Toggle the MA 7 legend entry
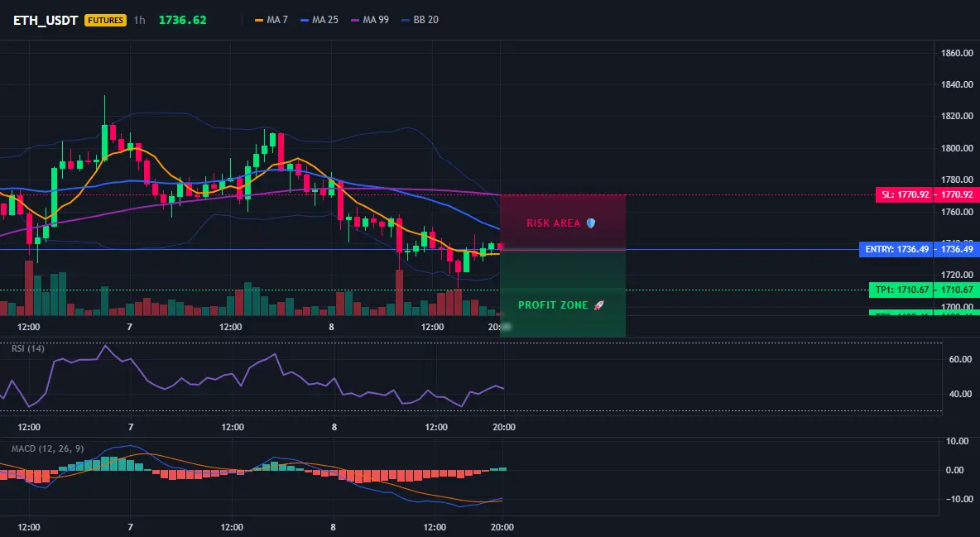The width and height of the screenshot is (980, 537). coord(271,20)
